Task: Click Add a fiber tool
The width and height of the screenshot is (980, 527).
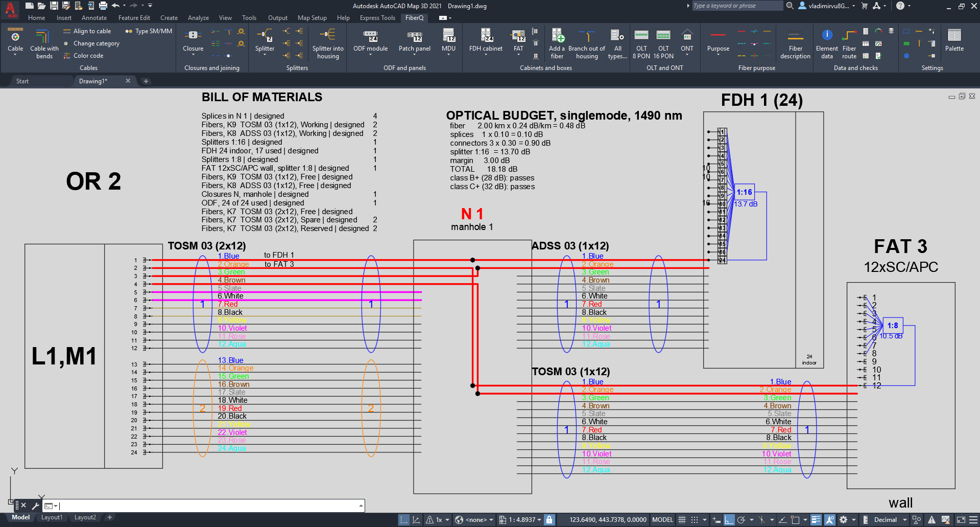Action: click(557, 43)
